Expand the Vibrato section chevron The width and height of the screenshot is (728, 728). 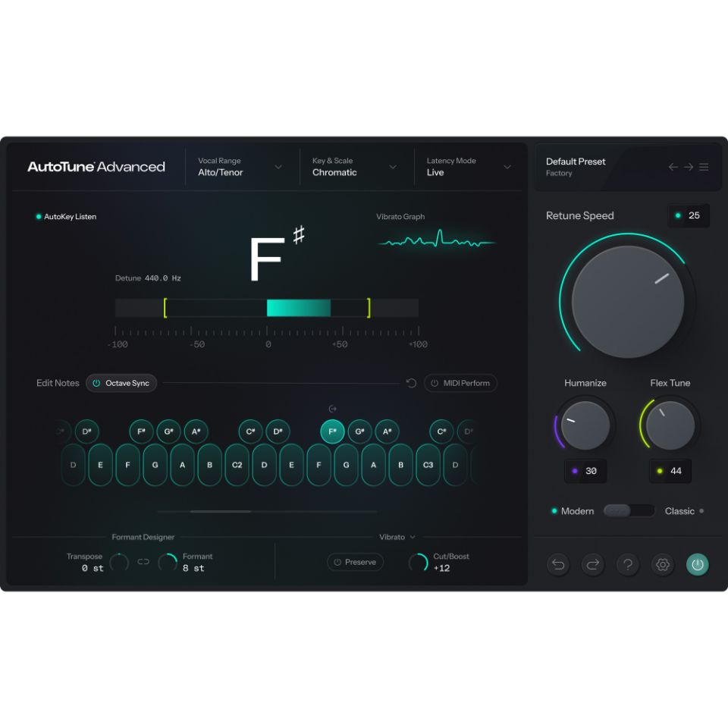[413, 537]
